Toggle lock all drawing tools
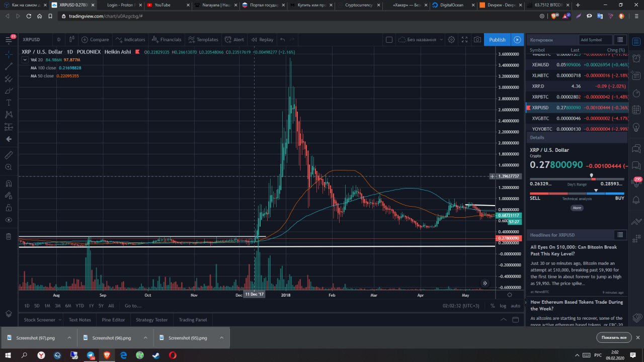The width and height of the screenshot is (644, 362). (9, 208)
